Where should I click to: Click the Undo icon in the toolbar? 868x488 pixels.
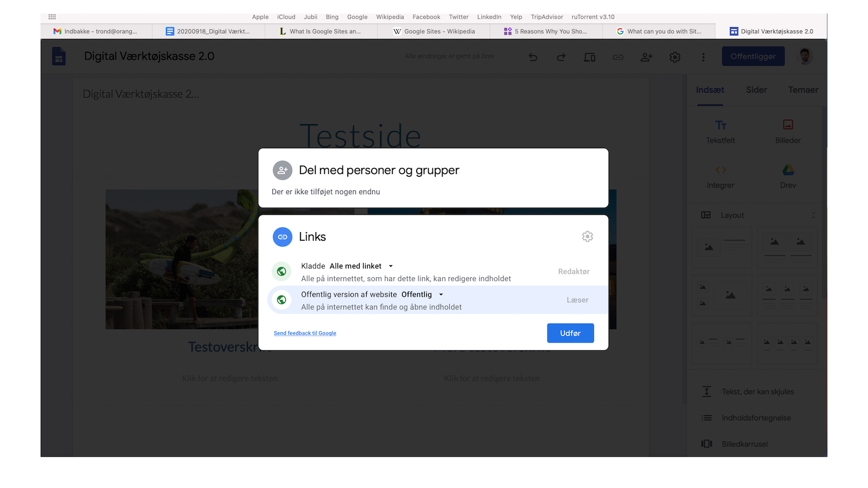coord(533,56)
